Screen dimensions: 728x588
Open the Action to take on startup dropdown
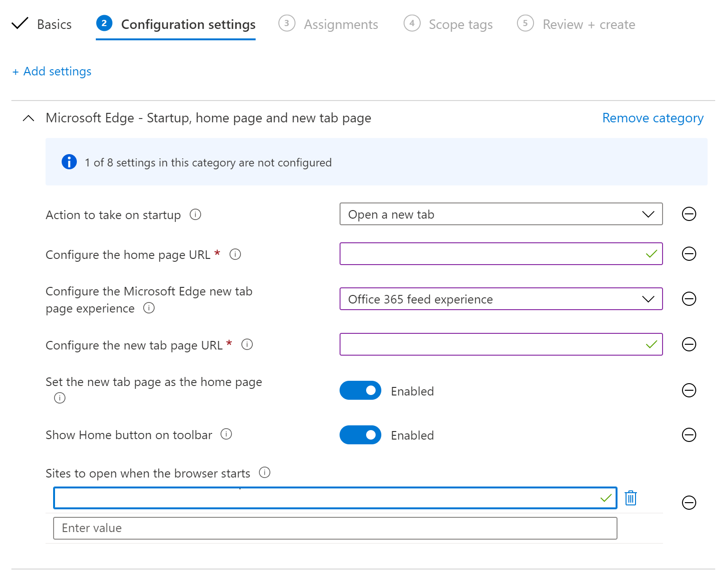coord(501,214)
